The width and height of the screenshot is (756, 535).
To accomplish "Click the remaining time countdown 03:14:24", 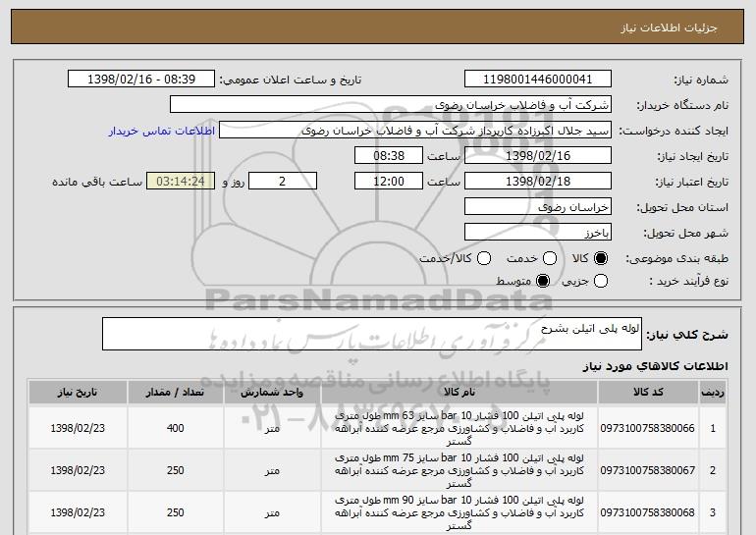I will tap(181, 182).
